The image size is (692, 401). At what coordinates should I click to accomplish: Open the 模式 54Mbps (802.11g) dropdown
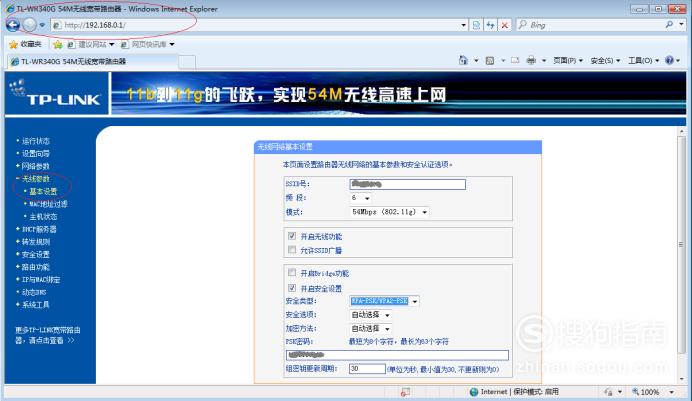point(389,212)
